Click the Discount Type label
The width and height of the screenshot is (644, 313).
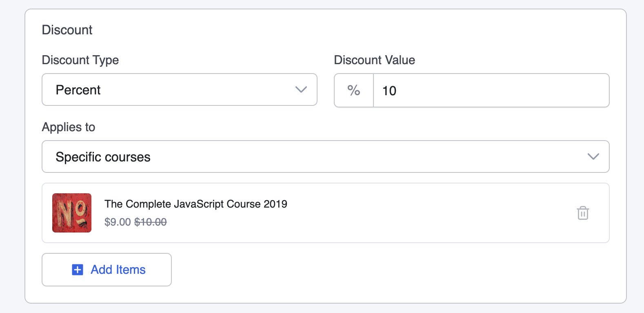coord(80,60)
